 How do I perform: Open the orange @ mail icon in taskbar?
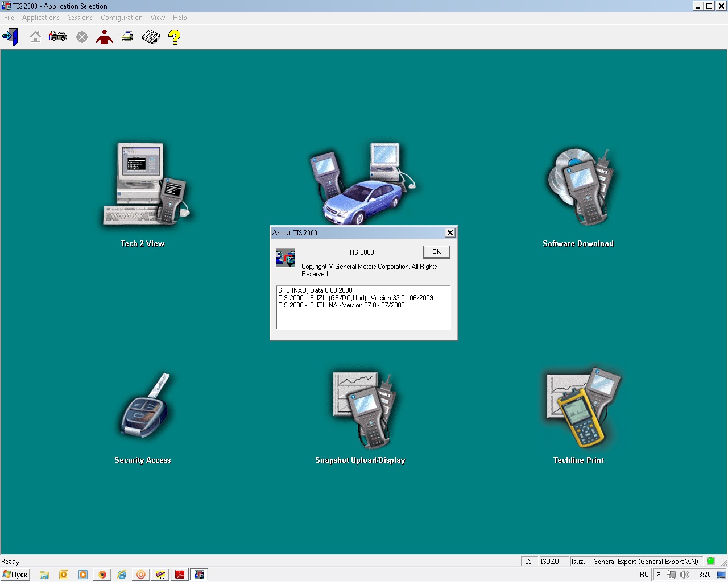141,575
